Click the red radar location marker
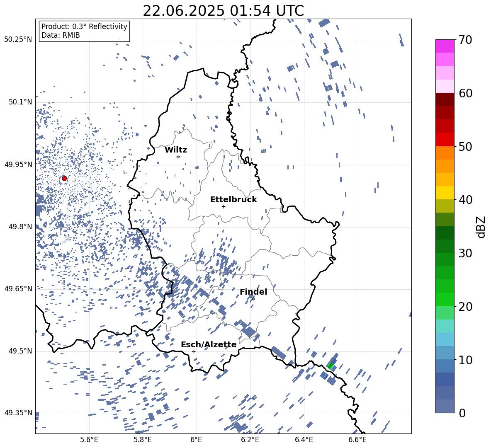The height and width of the screenshot is (448, 491). click(x=64, y=178)
